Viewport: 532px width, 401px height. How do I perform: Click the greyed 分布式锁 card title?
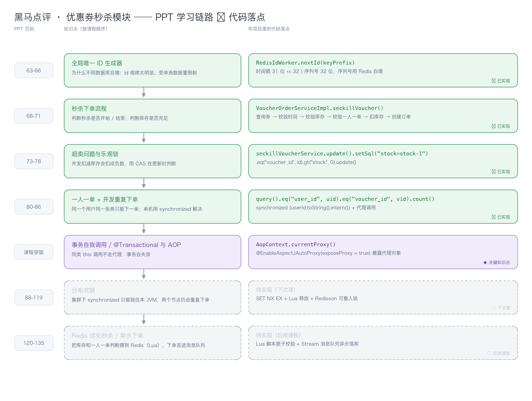[x=83, y=290]
